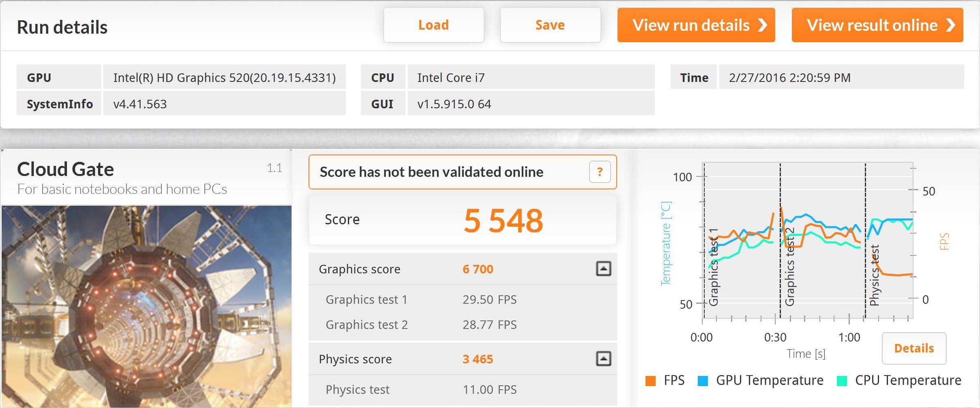
Task: Select the Graphics test 2 chart marker
Action: point(789,267)
